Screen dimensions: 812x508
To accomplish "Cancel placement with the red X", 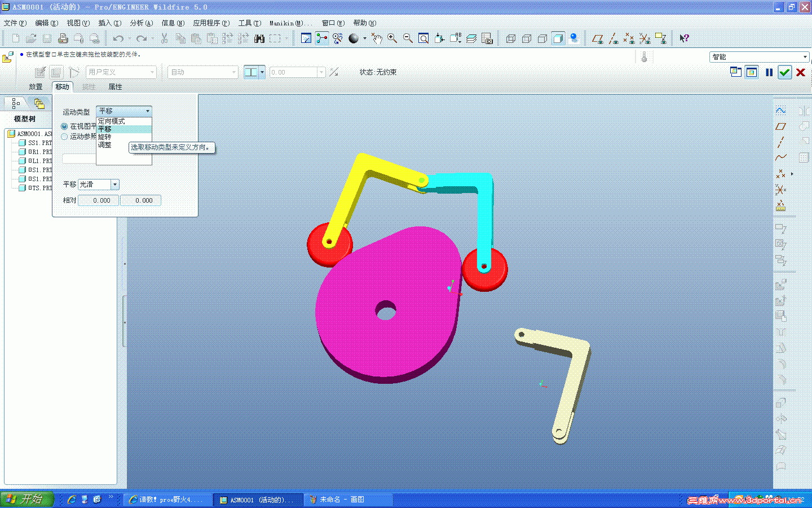I will [x=800, y=72].
